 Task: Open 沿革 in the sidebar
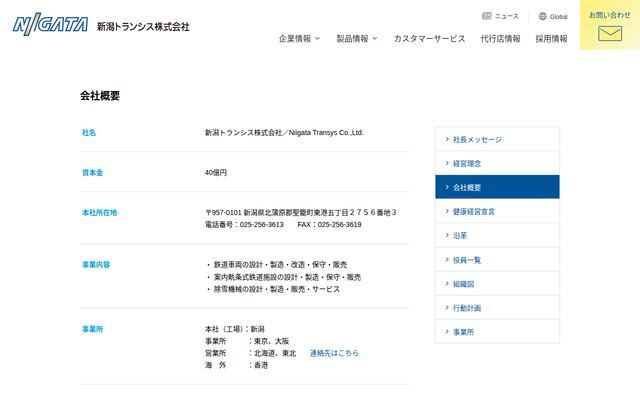pos(497,236)
